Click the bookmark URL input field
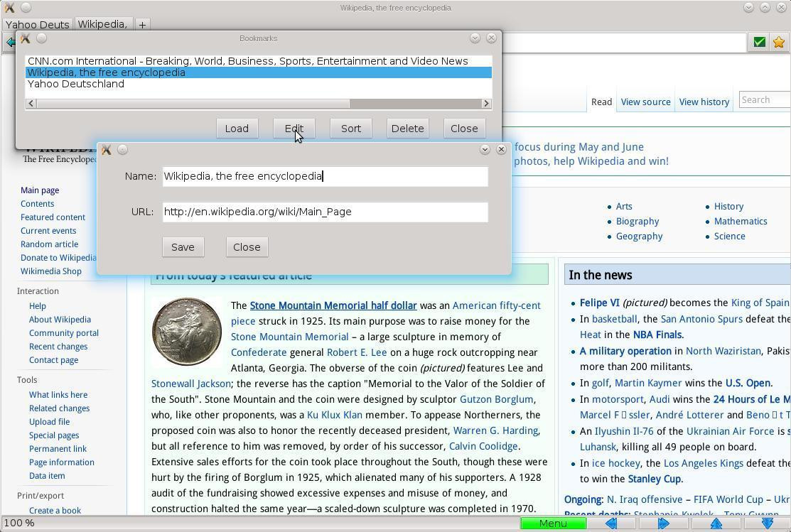Viewport: 791px width, 532px height. coord(325,212)
